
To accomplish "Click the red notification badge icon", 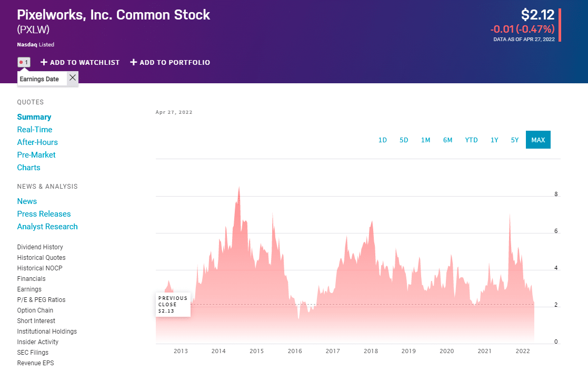I will [24, 62].
